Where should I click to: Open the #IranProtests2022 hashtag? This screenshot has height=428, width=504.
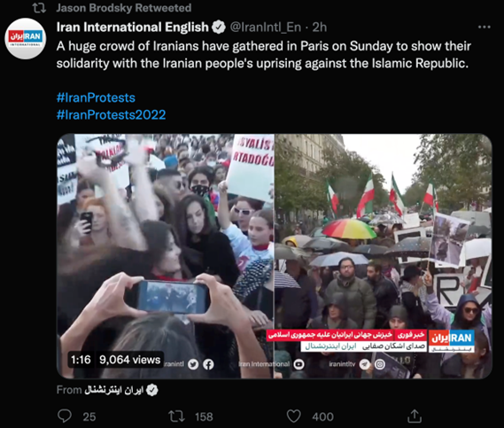point(112,115)
